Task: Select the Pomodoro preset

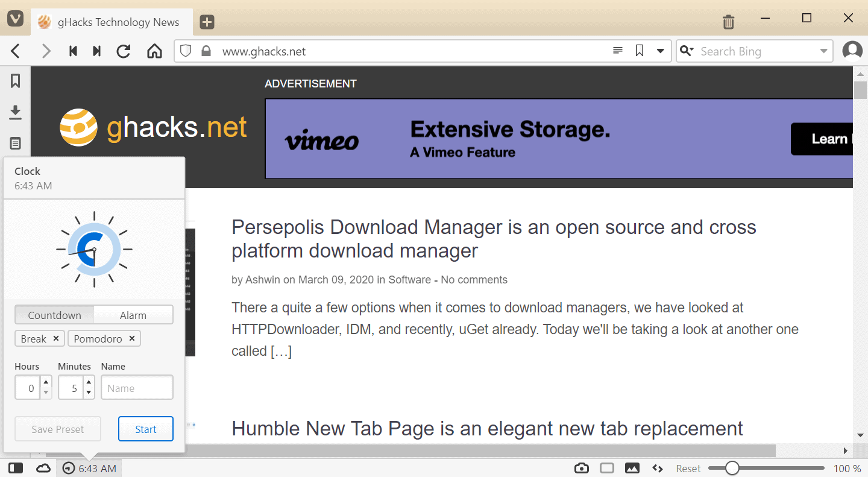Action: pyautogui.click(x=98, y=338)
